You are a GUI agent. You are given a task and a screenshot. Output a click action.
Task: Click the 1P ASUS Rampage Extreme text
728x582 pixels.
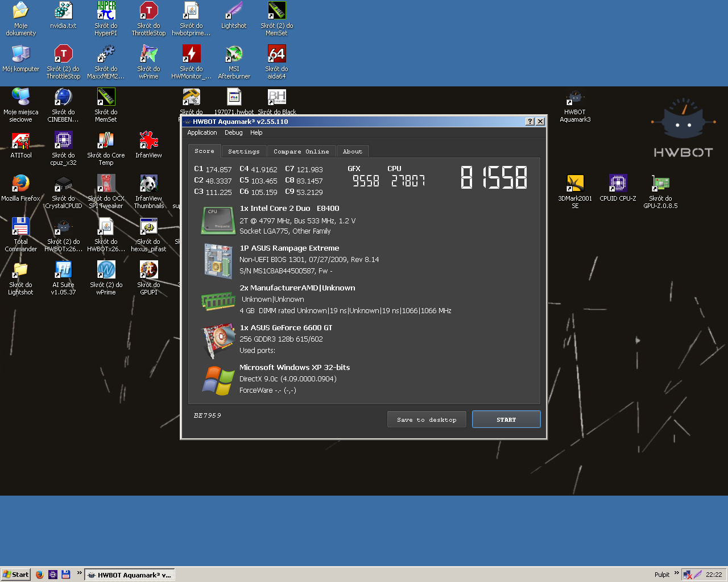point(289,248)
